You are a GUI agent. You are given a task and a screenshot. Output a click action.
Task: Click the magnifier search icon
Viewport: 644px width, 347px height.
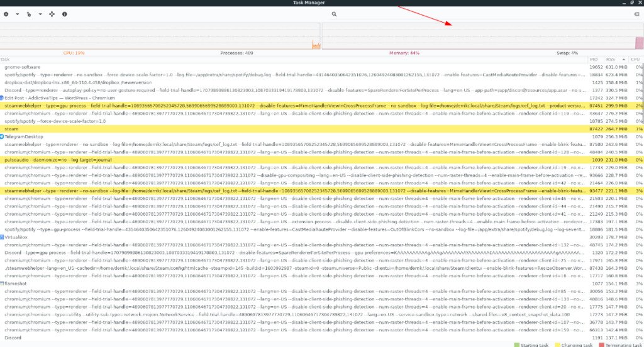334,14
